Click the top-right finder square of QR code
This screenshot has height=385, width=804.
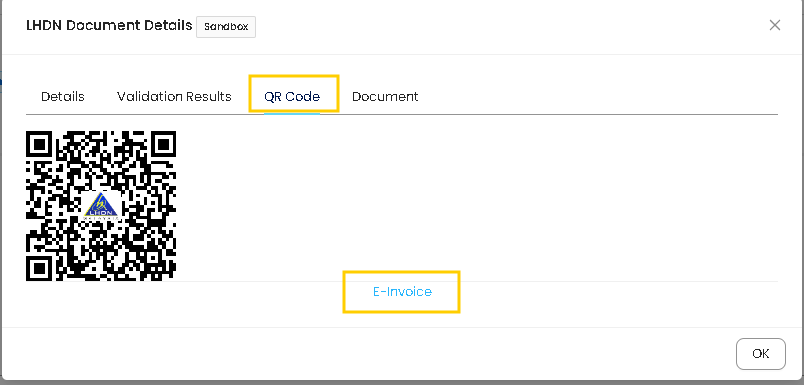pos(163,145)
